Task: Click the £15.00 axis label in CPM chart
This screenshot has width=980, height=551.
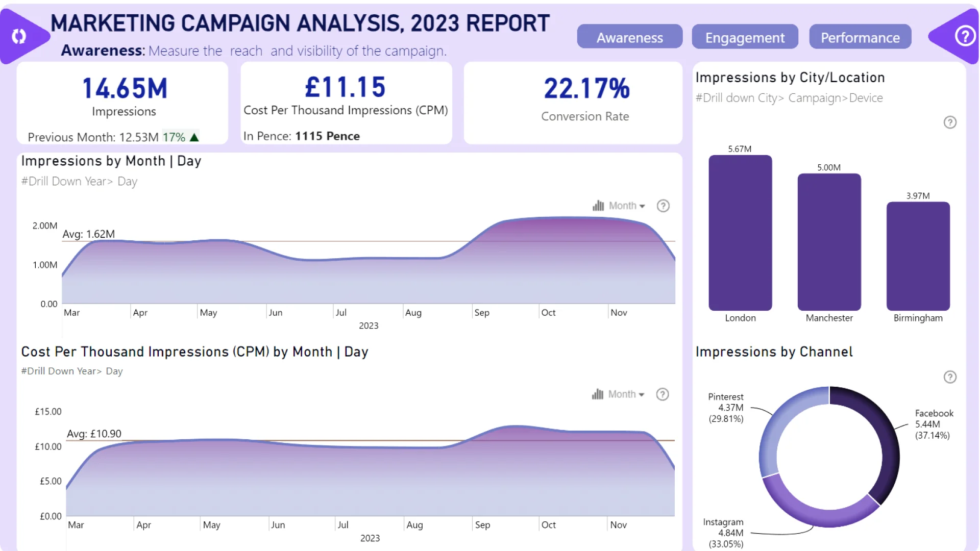Action: [48, 412]
